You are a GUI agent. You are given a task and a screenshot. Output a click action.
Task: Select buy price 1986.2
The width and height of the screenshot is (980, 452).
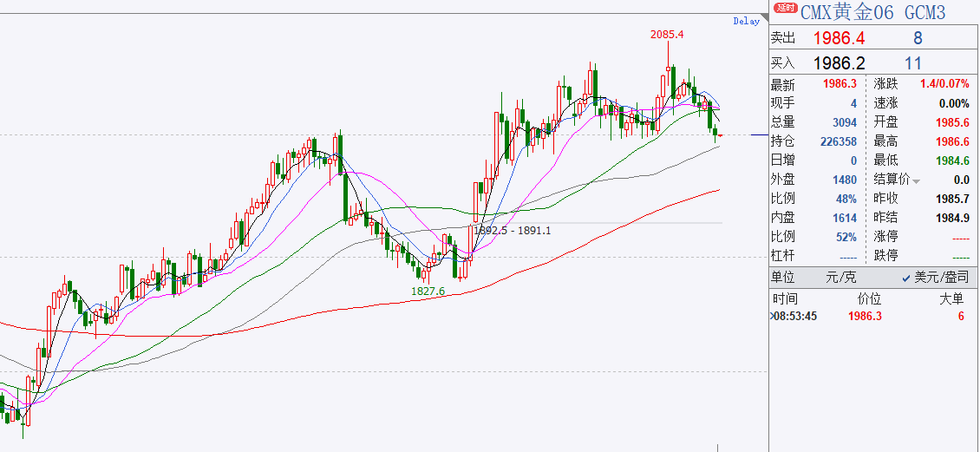tap(839, 63)
